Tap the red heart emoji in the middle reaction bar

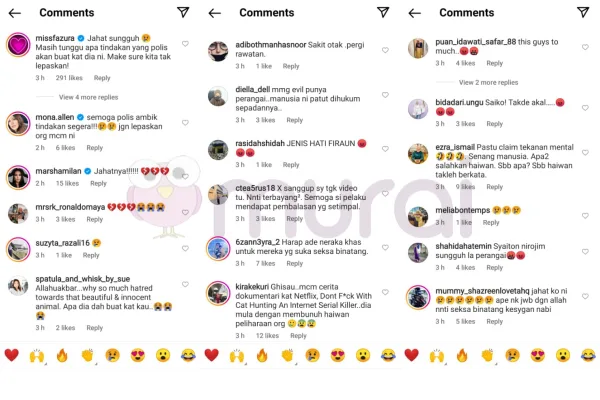click(211, 355)
